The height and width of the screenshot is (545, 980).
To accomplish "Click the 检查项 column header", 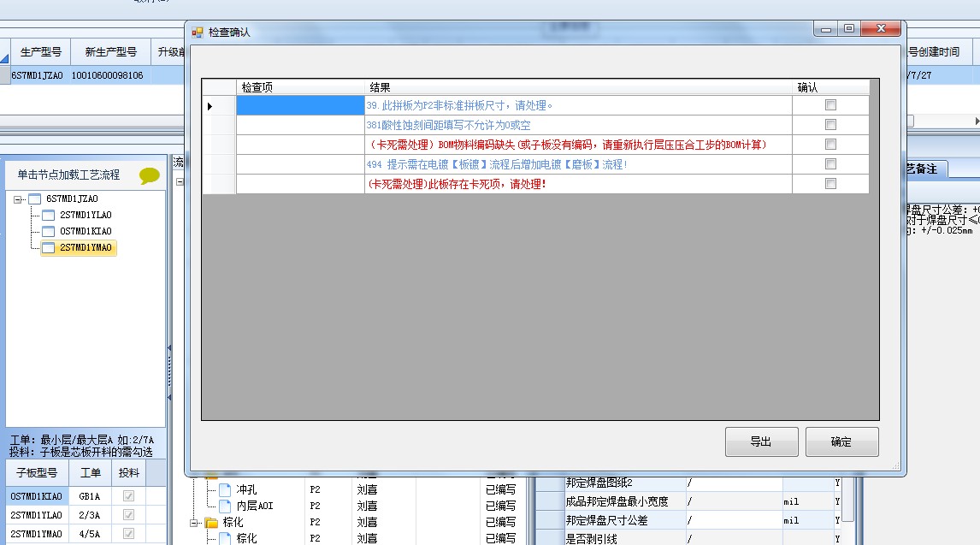I will click(x=300, y=87).
